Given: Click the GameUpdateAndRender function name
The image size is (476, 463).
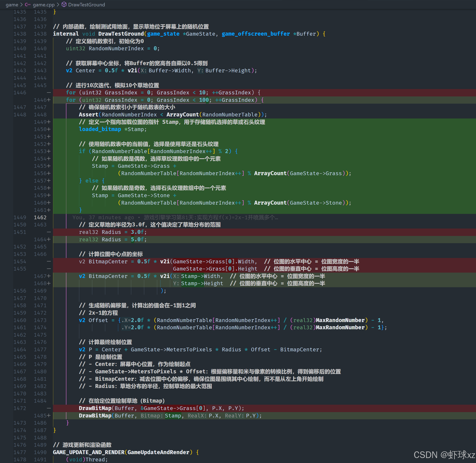Looking at the screenshot, I should (x=158, y=452).
